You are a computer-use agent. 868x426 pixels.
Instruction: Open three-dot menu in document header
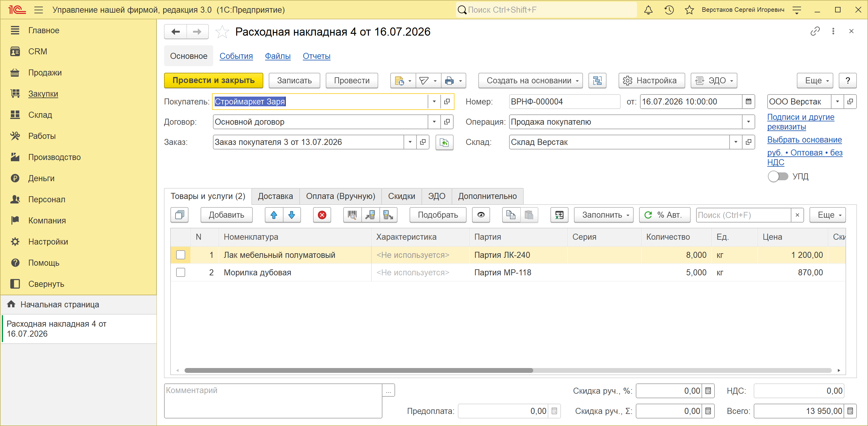coord(833,31)
